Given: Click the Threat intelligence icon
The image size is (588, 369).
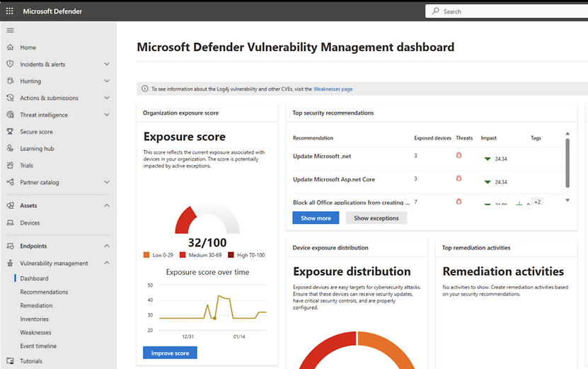Looking at the screenshot, I should click(x=10, y=115).
